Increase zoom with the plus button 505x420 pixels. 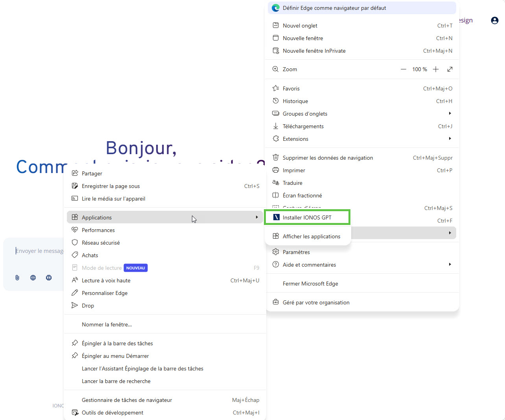point(436,69)
